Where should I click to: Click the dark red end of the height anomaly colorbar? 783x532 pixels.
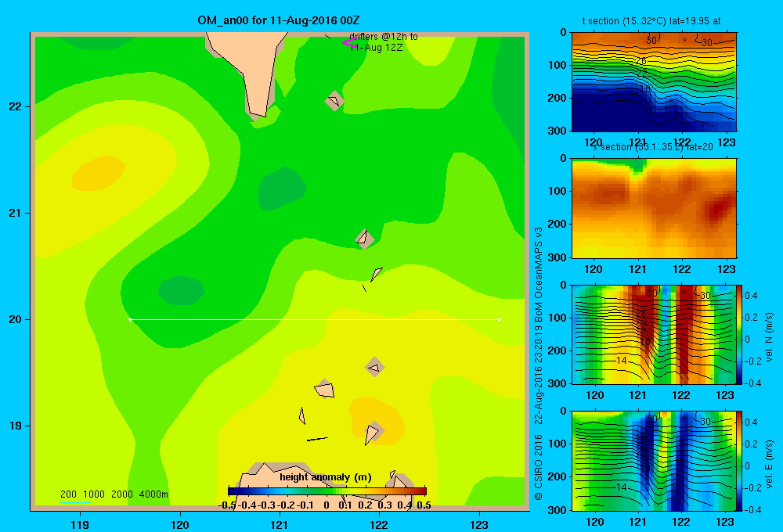coord(423,491)
